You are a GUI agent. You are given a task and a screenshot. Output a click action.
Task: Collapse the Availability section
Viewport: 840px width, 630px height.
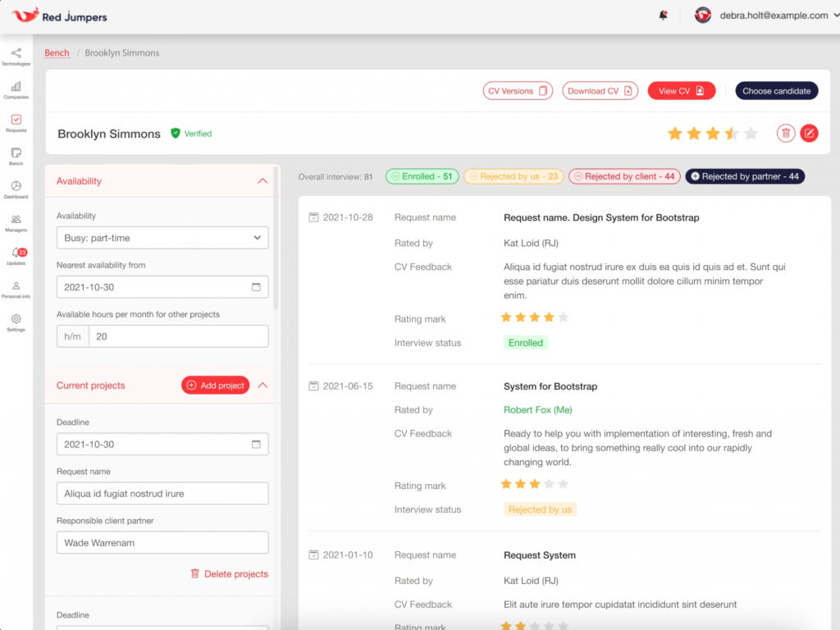(262, 181)
